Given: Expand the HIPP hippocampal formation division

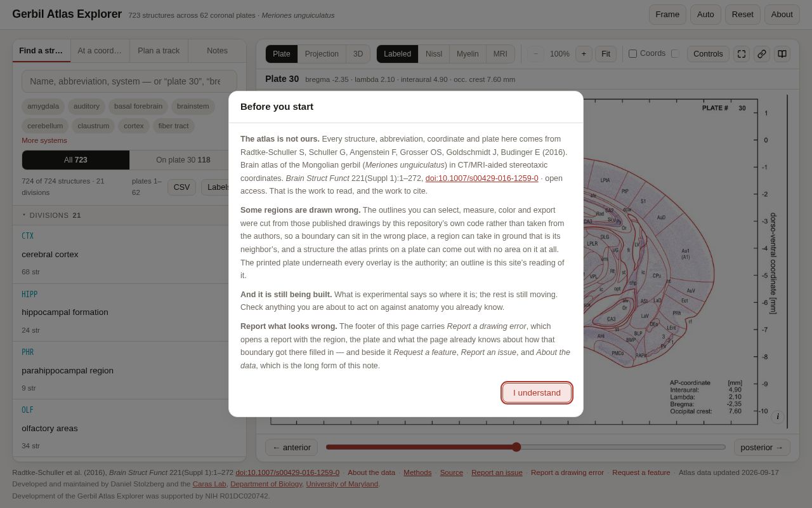Looking at the screenshot, I should point(129,312).
